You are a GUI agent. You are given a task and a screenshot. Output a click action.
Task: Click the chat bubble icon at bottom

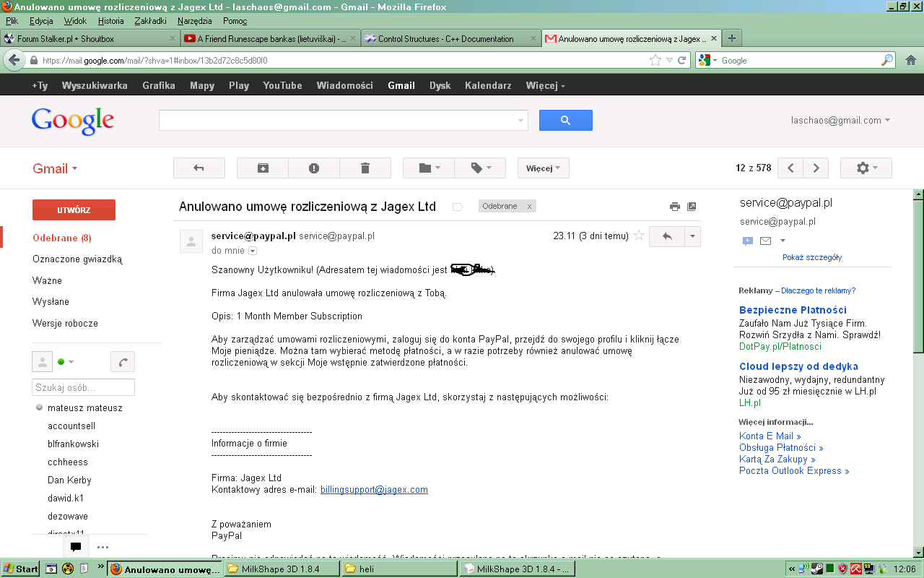(76, 546)
